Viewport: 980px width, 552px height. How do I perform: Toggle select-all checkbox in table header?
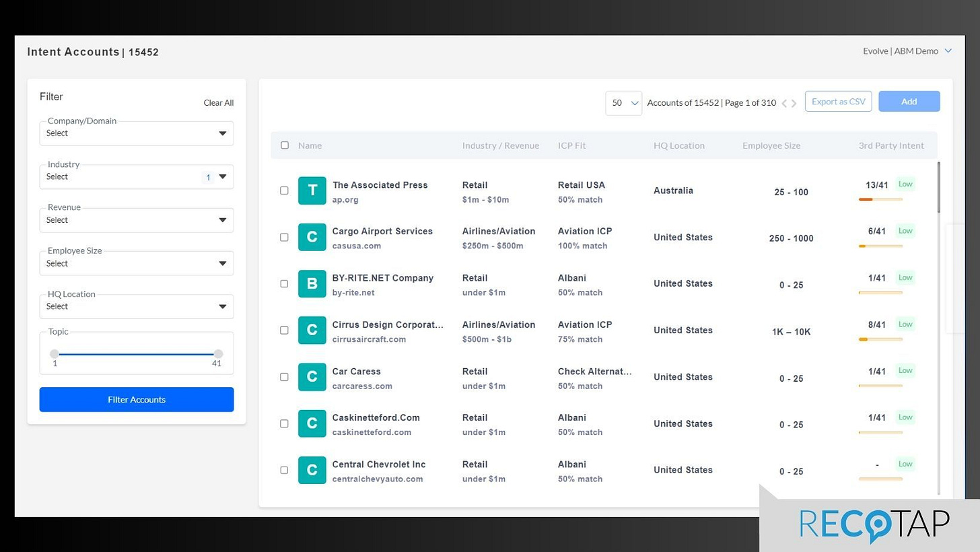[x=284, y=145]
